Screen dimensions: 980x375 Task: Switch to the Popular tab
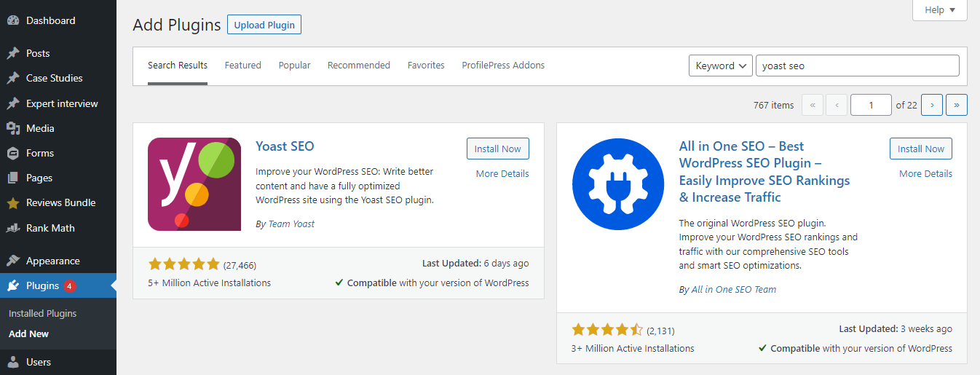point(294,66)
